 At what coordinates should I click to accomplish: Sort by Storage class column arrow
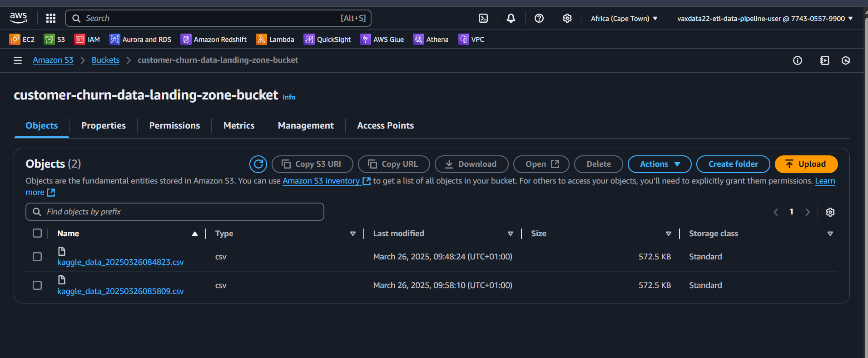(x=830, y=234)
